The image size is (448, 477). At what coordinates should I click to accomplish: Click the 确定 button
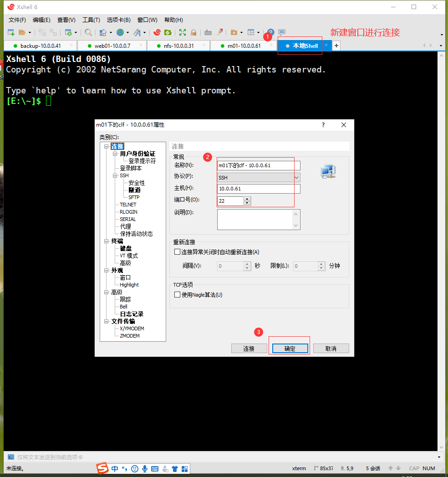(290, 349)
